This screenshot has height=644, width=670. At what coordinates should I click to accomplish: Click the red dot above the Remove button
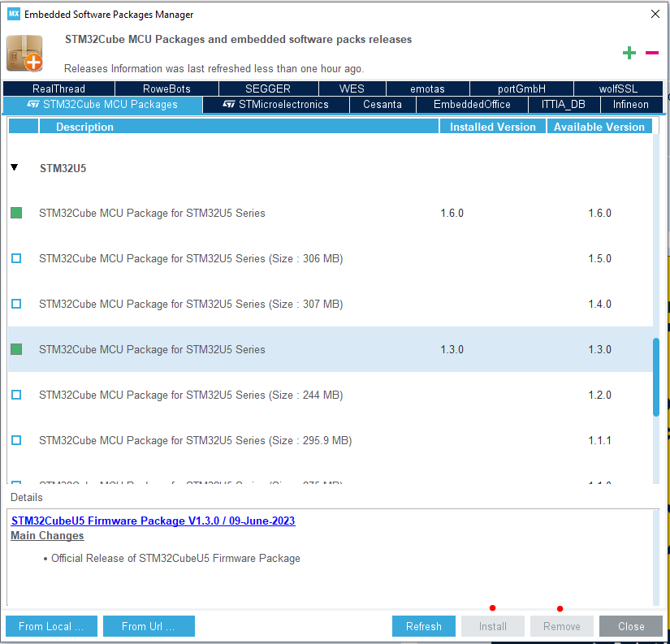560,607
